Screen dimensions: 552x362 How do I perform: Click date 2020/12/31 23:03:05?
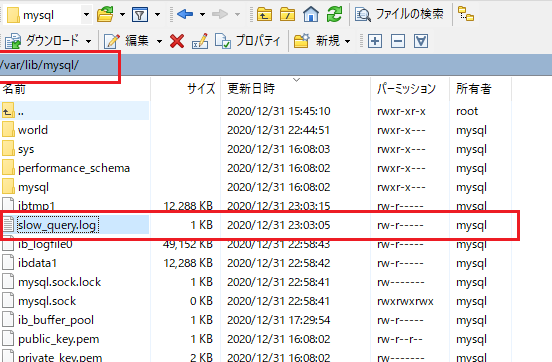coord(278,225)
